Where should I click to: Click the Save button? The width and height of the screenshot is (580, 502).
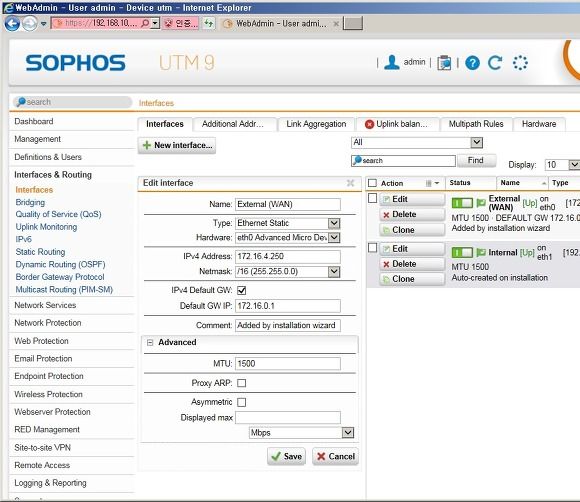pyautogui.click(x=286, y=456)
